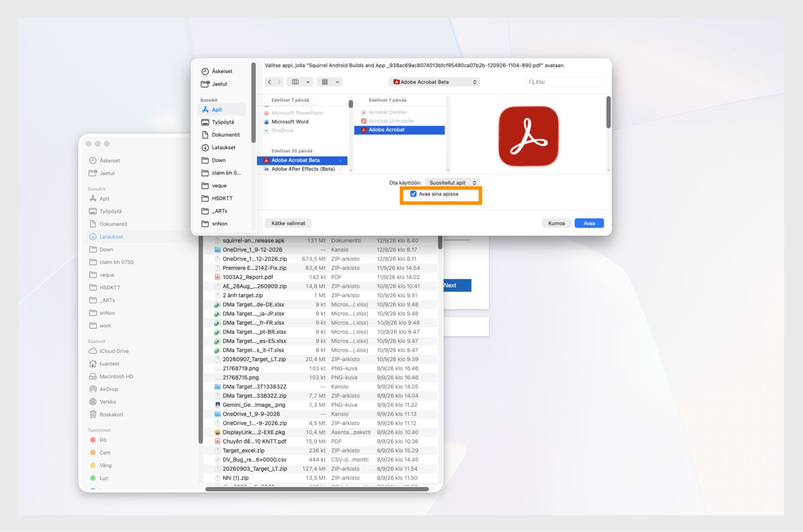Viewport: 803px width, 532px height.
Task: Select Microsoft Word in app list
Action: point(302,122)
